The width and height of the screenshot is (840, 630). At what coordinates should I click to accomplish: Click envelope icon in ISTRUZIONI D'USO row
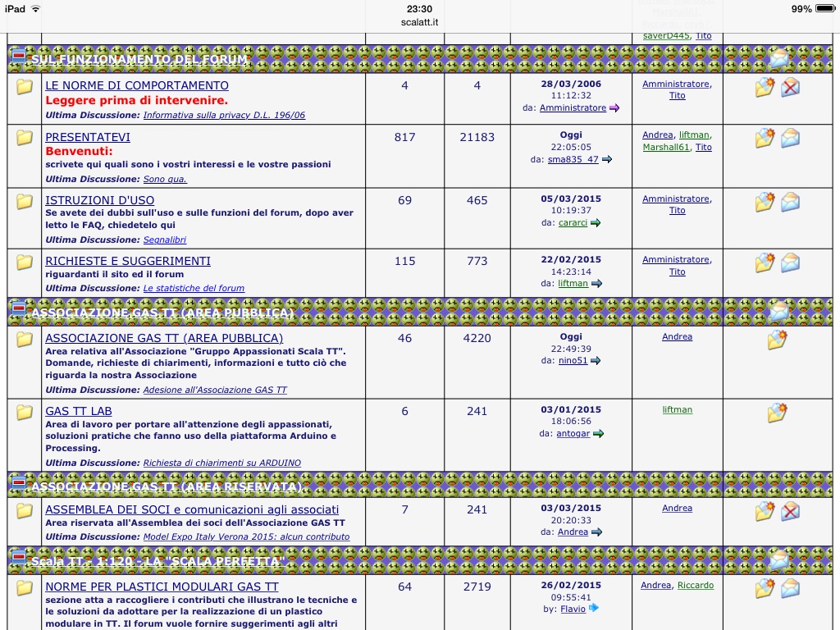(x=790, y=202)
